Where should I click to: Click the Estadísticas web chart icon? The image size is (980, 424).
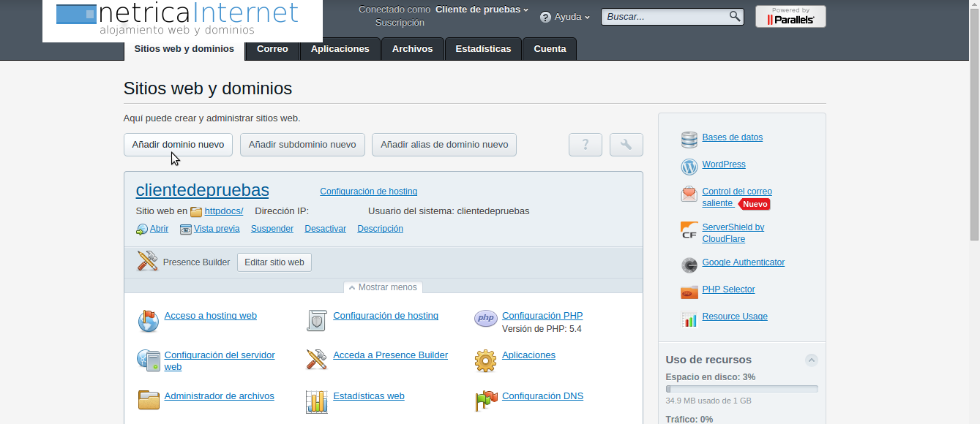coord(316,401)
